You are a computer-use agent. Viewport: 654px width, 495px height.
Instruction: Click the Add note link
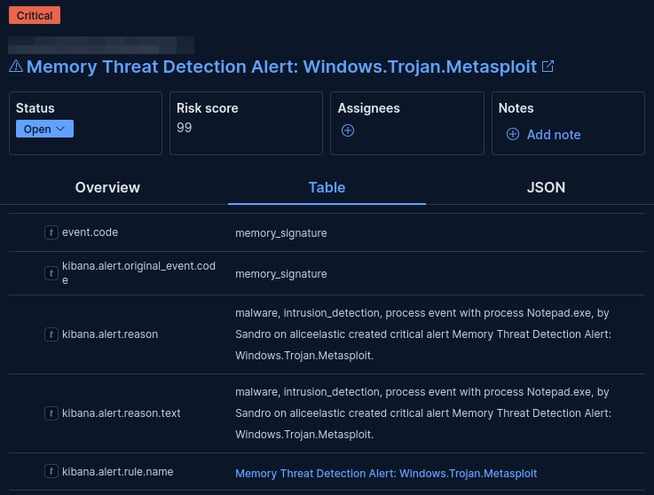[x=553, y=135]
